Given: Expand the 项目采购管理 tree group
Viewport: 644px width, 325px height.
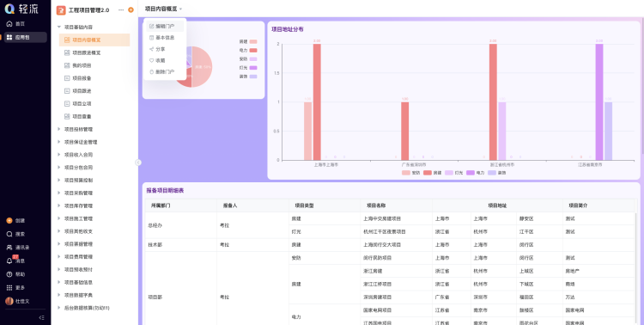Looking at the screenshot, I should point(58,193).
